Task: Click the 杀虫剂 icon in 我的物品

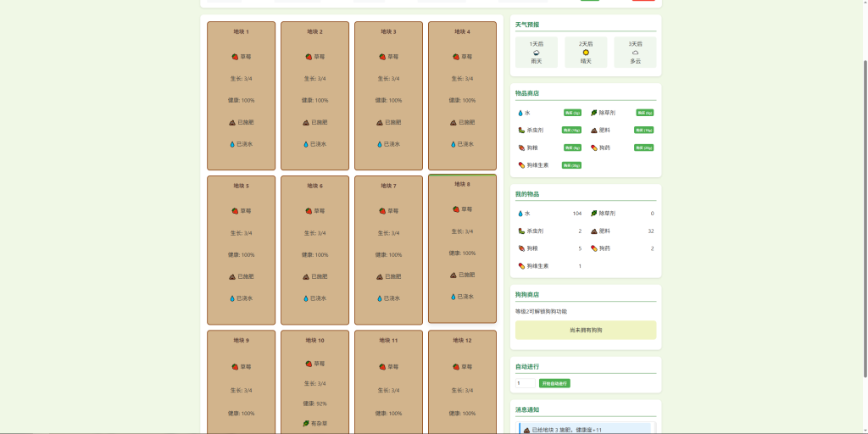Action: pyautogui.click(x=521, y=231)
